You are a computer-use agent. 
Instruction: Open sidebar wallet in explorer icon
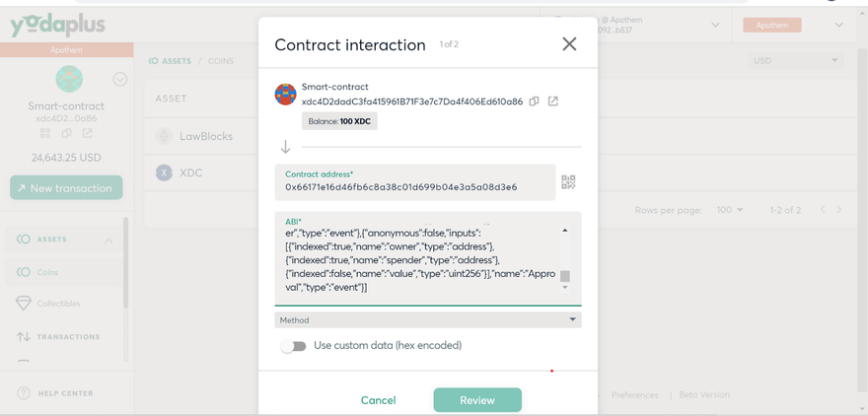coord(88,133)
